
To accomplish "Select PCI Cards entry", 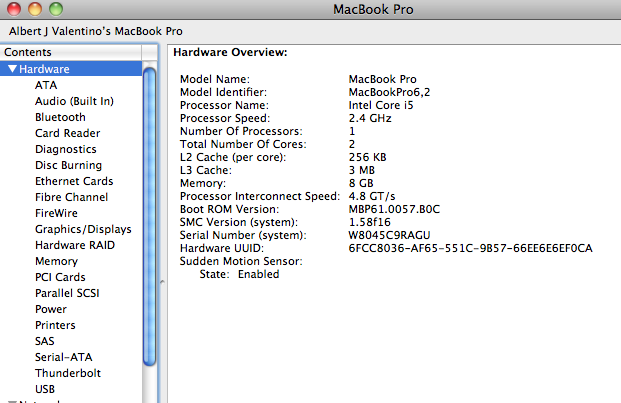I will pos(60,277).
